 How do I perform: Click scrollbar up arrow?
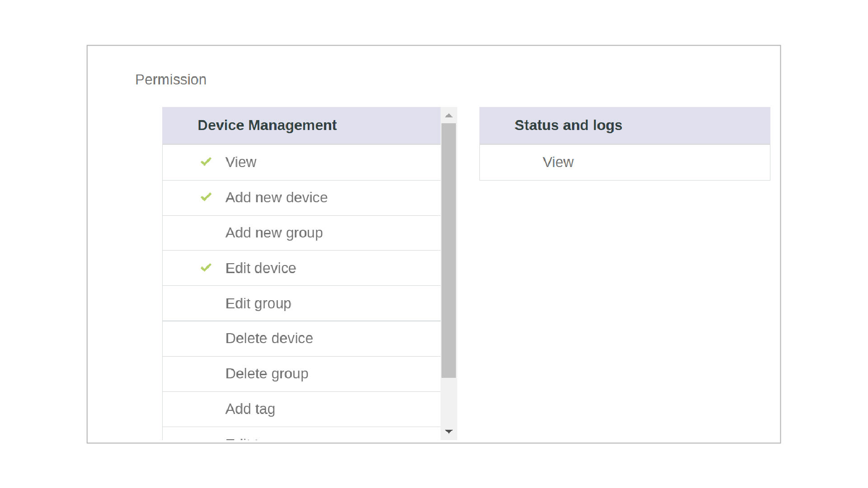(x=449, y=116)
